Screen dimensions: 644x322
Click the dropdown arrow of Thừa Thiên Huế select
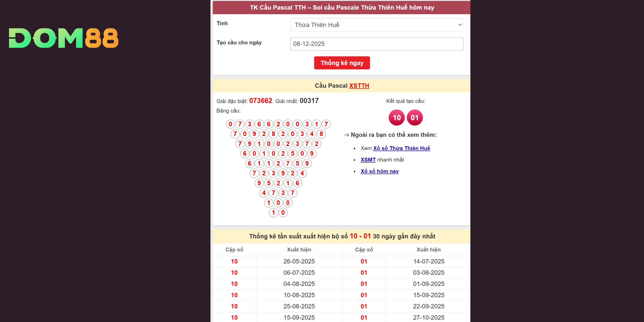pos(460,25)
